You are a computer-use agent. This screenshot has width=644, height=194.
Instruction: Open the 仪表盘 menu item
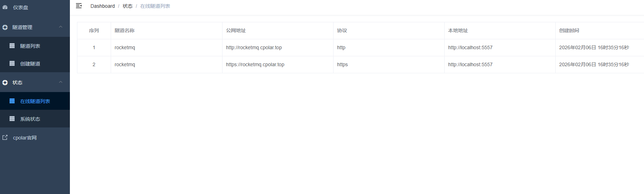point(21,7)
